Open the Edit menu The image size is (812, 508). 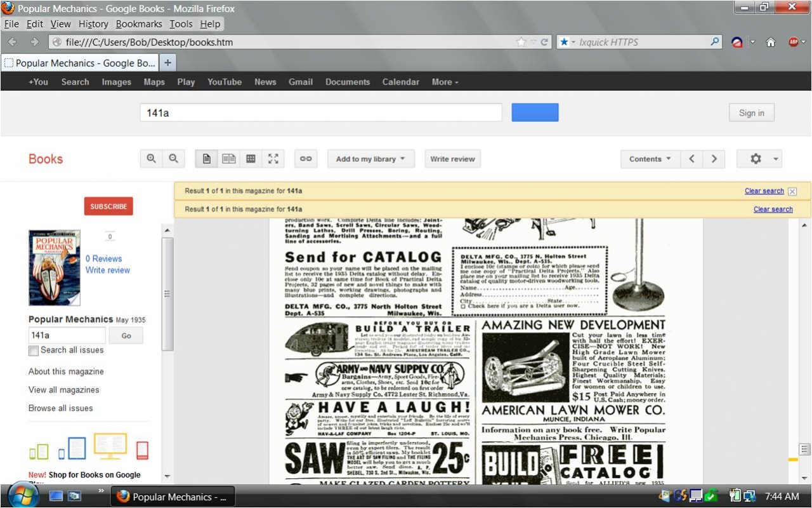click(x=35, y=24)
